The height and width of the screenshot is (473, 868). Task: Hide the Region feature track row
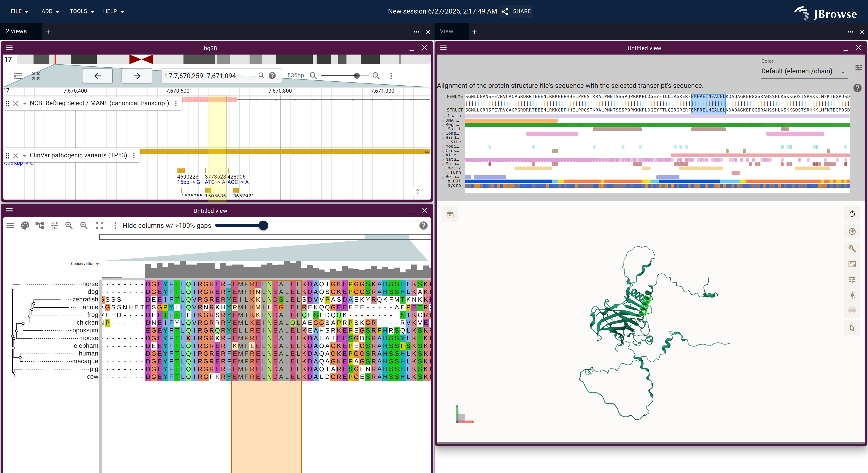tap(442, 125)
